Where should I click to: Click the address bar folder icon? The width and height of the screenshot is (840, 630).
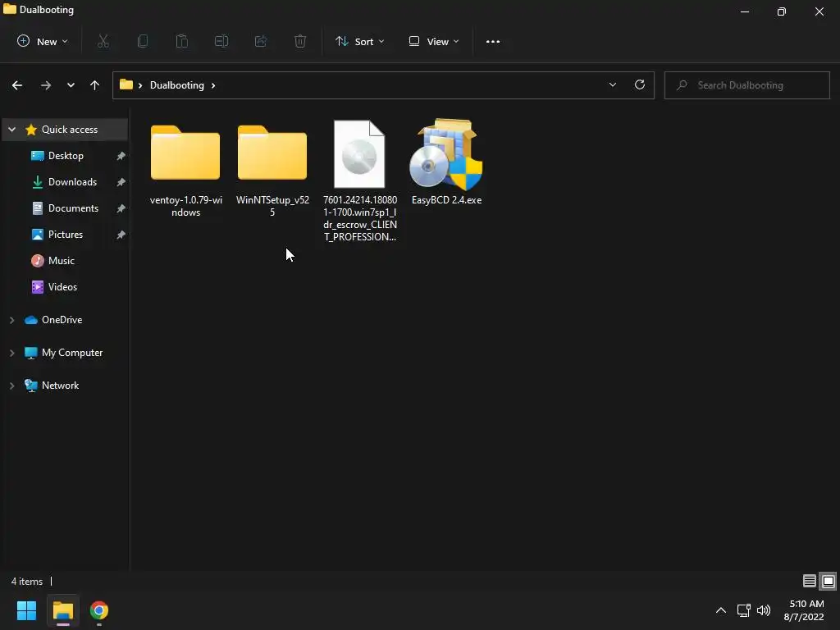126,84
